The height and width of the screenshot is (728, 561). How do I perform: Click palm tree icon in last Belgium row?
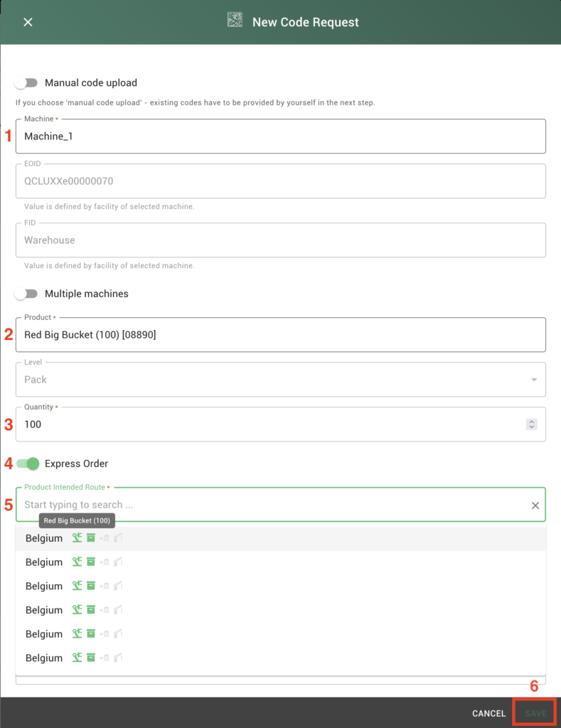(x=77, y=658)
